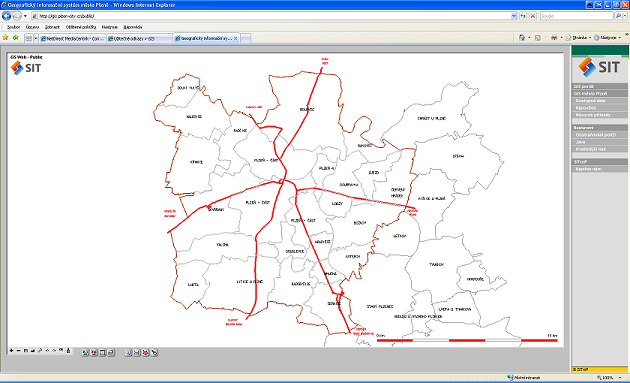
Task: Click the zoom in plus tool
Action: [x=11, y=350]
